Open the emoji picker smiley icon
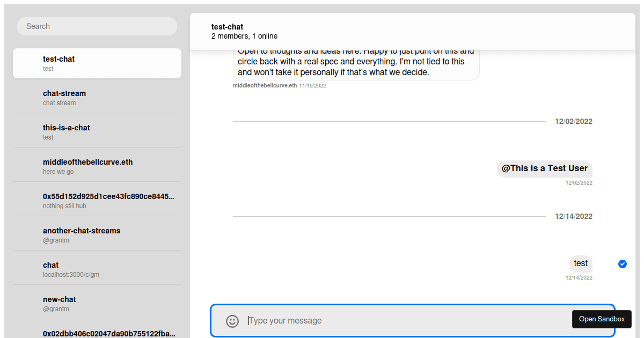This screenshot has height=338, width=644. (x=232, y=321)
